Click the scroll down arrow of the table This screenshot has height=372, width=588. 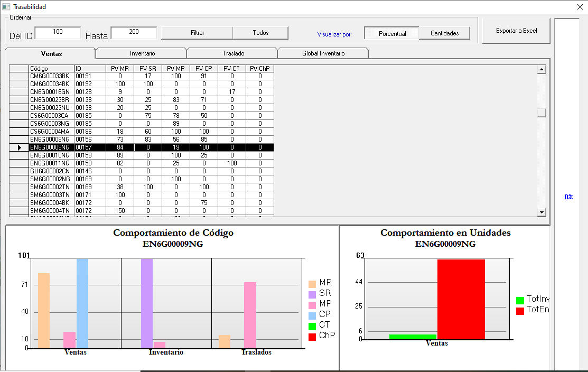(541, 212)
